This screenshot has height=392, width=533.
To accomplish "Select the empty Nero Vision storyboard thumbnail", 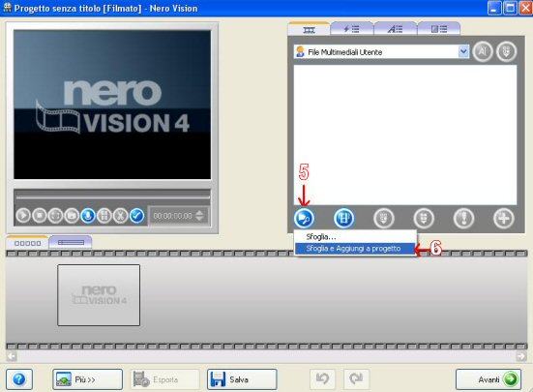I will 99,295.
